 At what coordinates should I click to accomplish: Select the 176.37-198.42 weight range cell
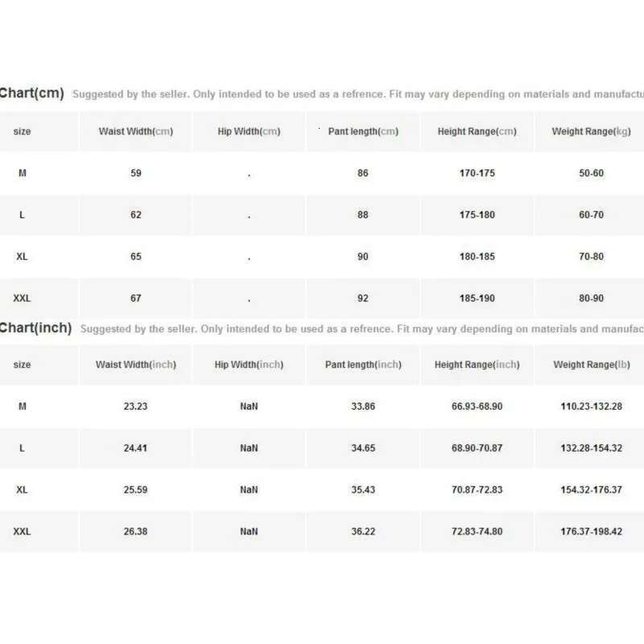[x=591, y=532]
